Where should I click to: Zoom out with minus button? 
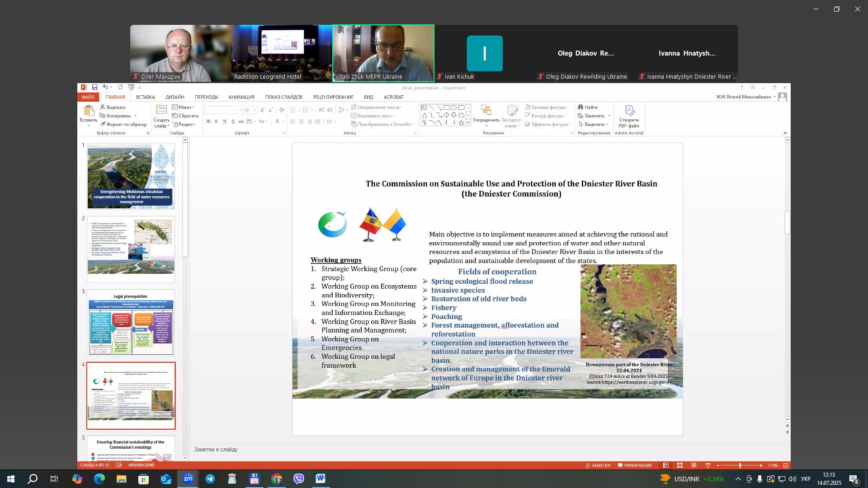click(718, 465)
